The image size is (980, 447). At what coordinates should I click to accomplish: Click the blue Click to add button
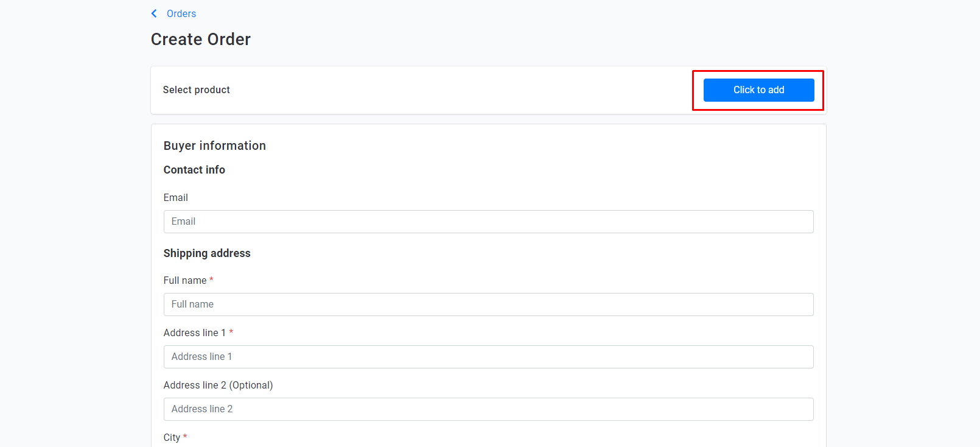(x=758, y=90)
